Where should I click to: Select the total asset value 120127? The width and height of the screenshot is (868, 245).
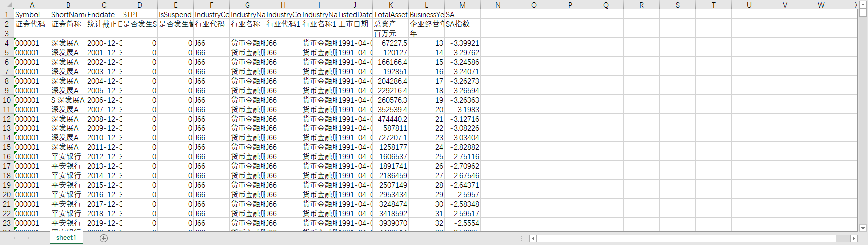click(x=390, y=53)
